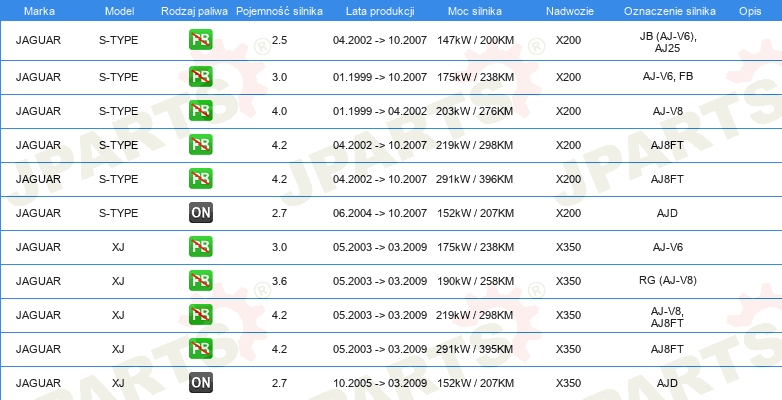Click diesel ON icon in XJ 2.7 row
The image size is (782, 400).
(201, 383)
